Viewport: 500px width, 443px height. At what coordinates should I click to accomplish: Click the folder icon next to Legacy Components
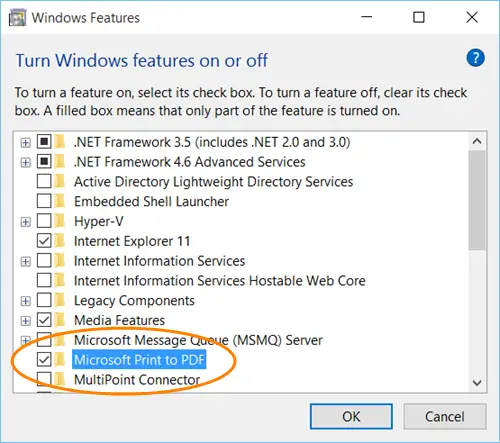[60, 300]
